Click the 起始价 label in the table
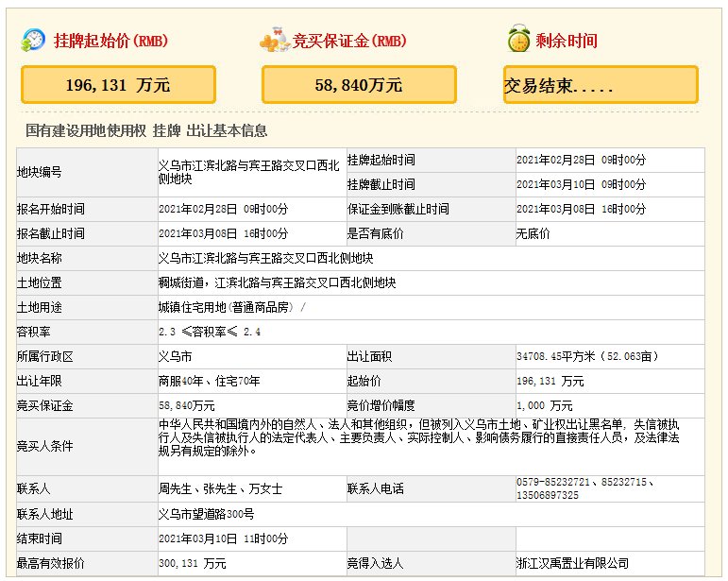The width and height of the screenshot is (728, 581). [x=364, y=382]
